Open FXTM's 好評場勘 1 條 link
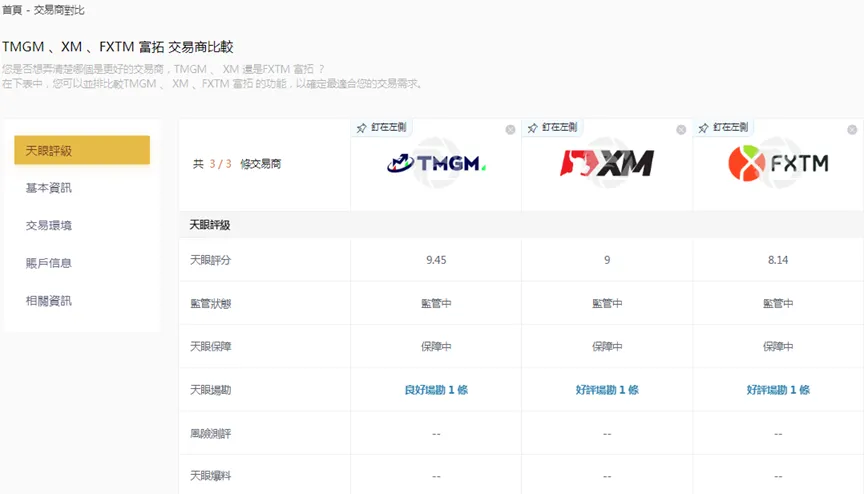The width and height of the screenshot is (864, 494). pos(778,390)
